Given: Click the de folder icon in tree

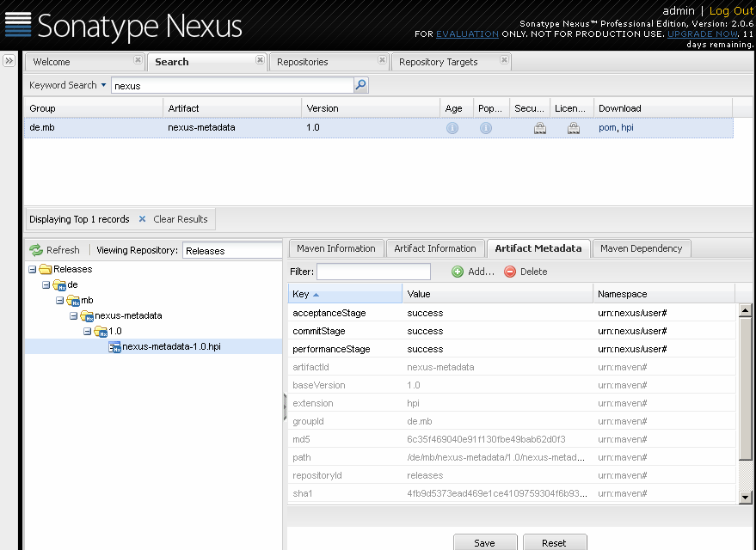Looking at the screenshot, I should coord(59,285).
